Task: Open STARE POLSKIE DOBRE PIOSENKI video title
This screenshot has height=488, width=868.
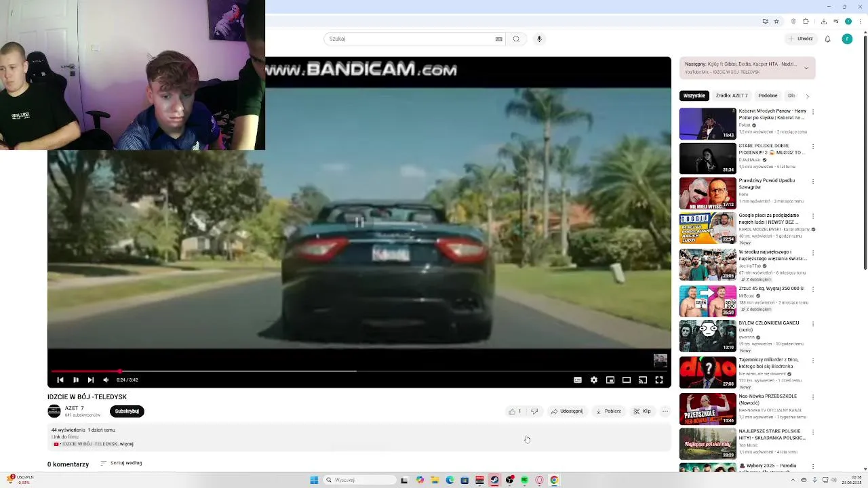Action: [772, 149]
